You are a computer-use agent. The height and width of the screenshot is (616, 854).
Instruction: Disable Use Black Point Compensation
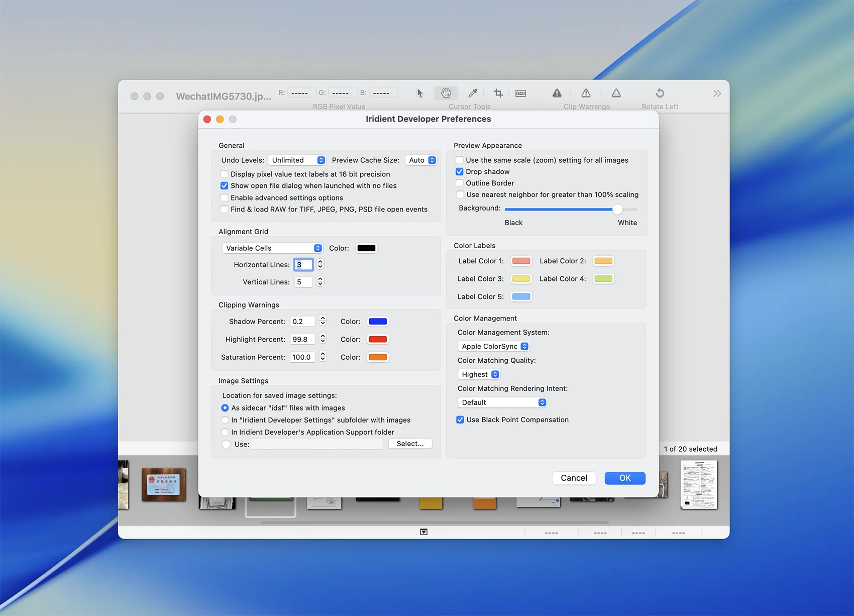(x=460, y=420)
